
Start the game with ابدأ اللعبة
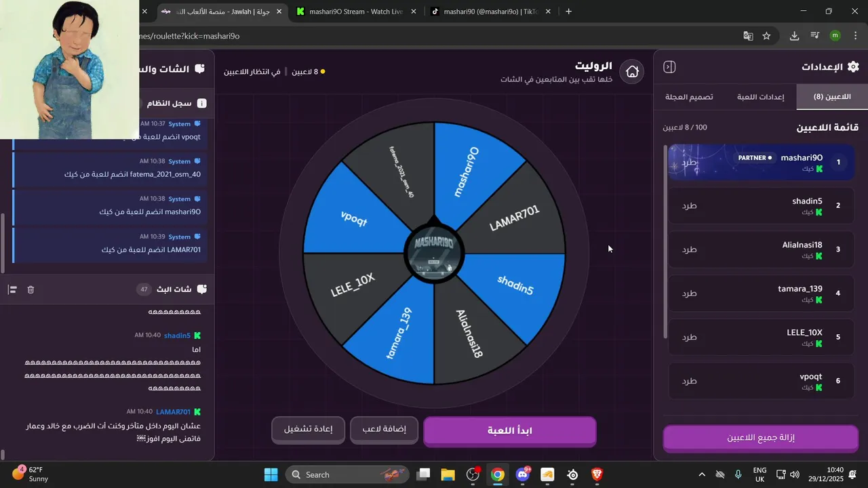(x=510, y=431)
